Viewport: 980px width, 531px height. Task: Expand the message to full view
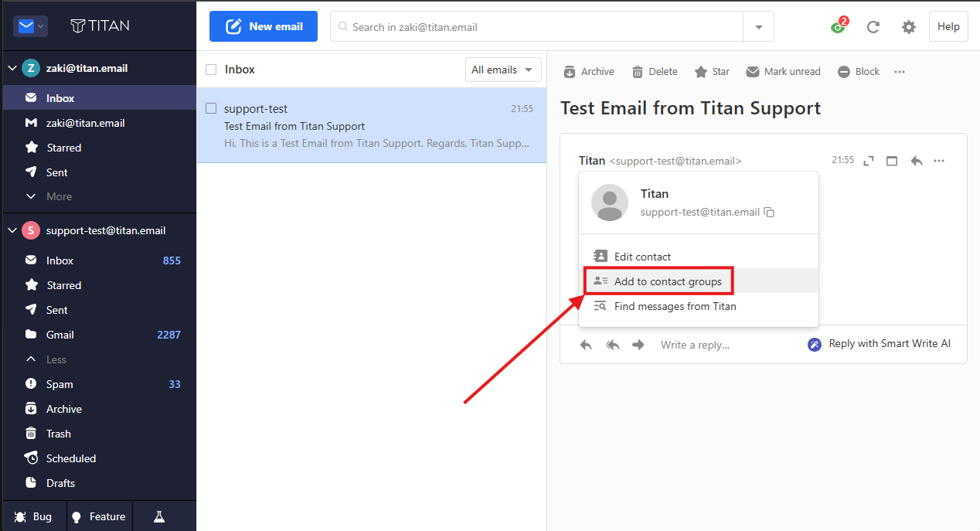click(x=869, y=161)
